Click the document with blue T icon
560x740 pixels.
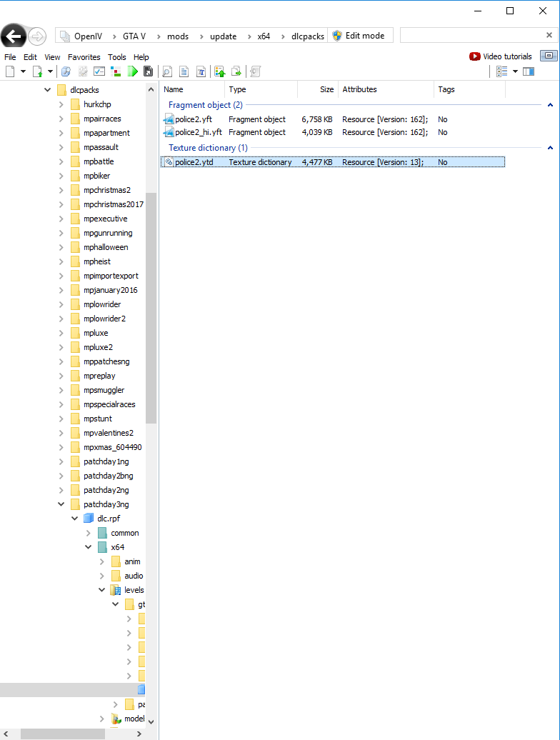point(201,71)
